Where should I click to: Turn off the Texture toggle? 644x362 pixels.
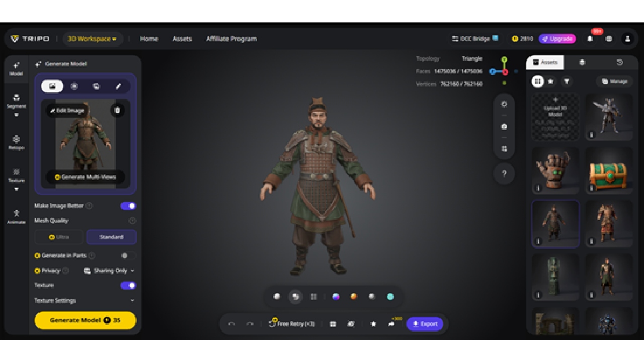(x=128, y=286)
